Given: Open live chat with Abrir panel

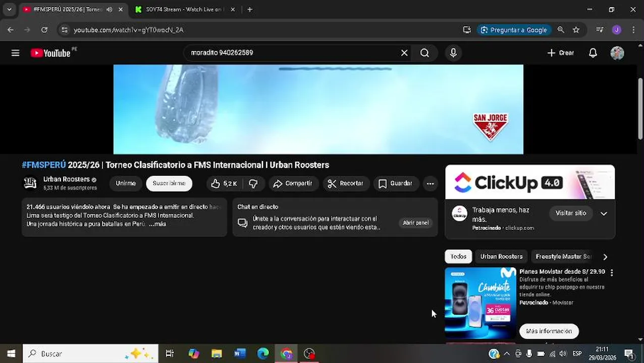Looking at the screenshot, I should click(x=415, y=223).
